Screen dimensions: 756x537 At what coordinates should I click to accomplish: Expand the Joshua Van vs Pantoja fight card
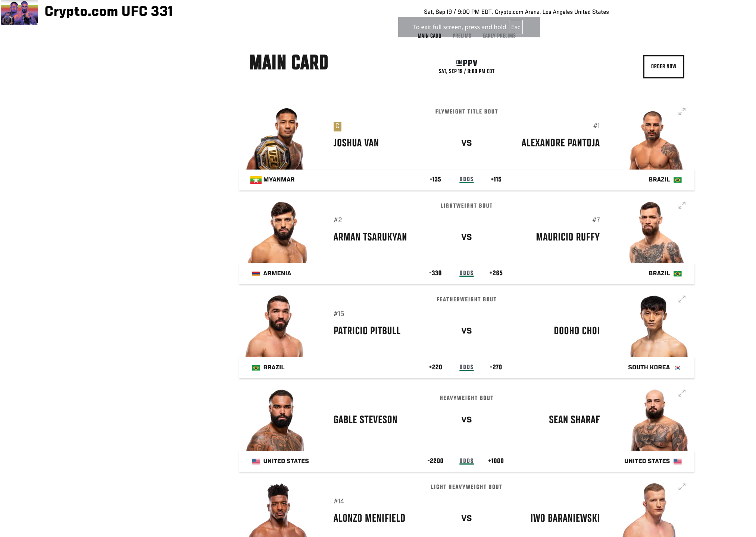tap(682, 112)
